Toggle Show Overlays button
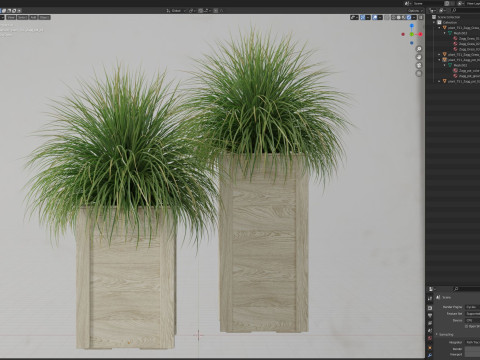 375,17
